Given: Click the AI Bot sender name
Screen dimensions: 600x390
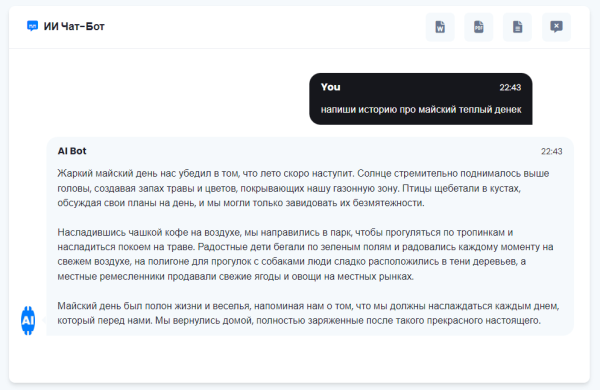Looking at the screenshot, I should coord(72,151).
